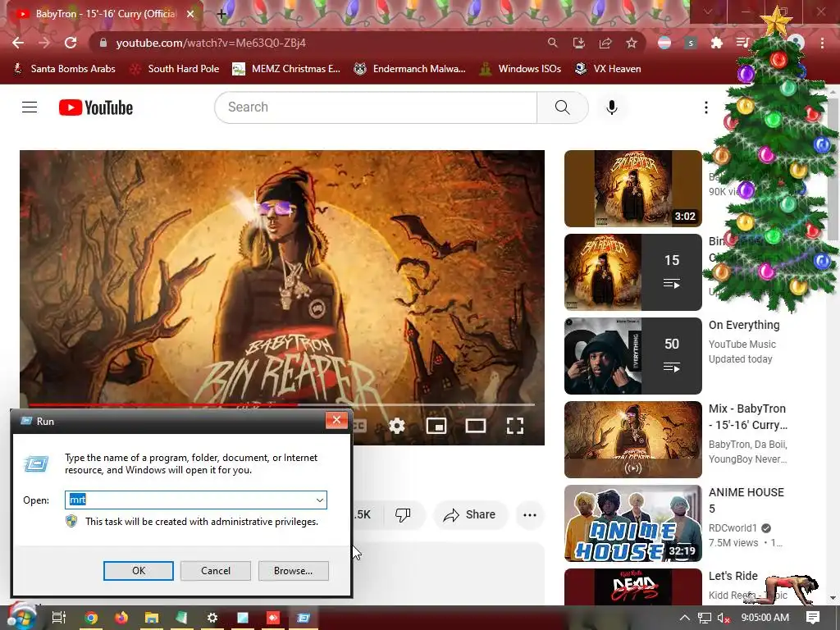Viewport: 840px width, 630px height.
Task: Open YouTube settings three-dot icon
Action: click(706, 107)
